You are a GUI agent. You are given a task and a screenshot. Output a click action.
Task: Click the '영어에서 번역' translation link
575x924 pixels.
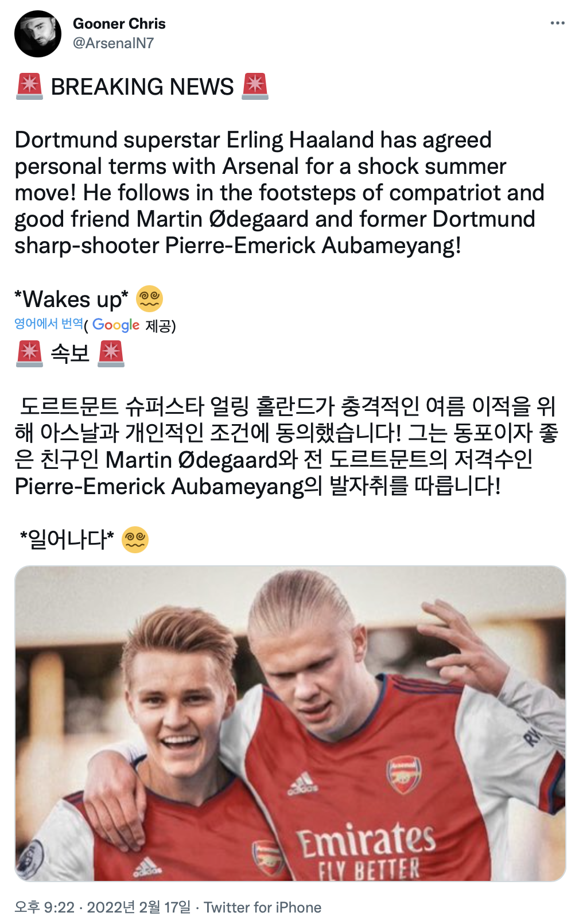(49, 324)
